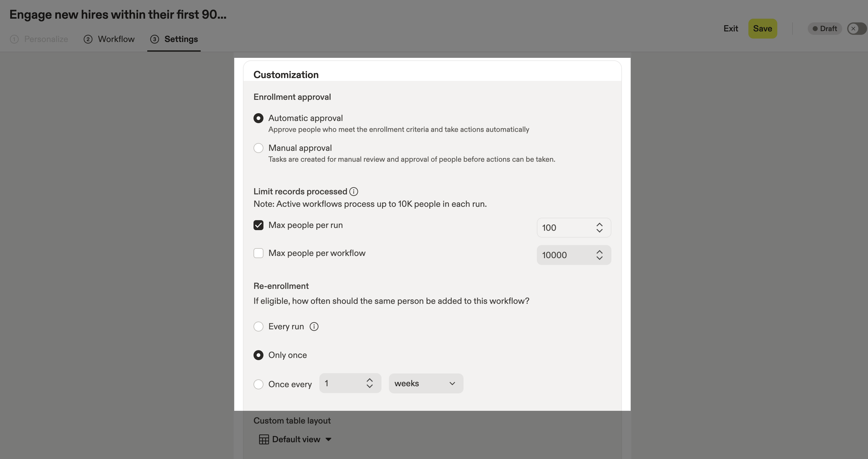The image size is (868, 459).
Task: Open the weeks unit dropdown
Action: (425, 383)
